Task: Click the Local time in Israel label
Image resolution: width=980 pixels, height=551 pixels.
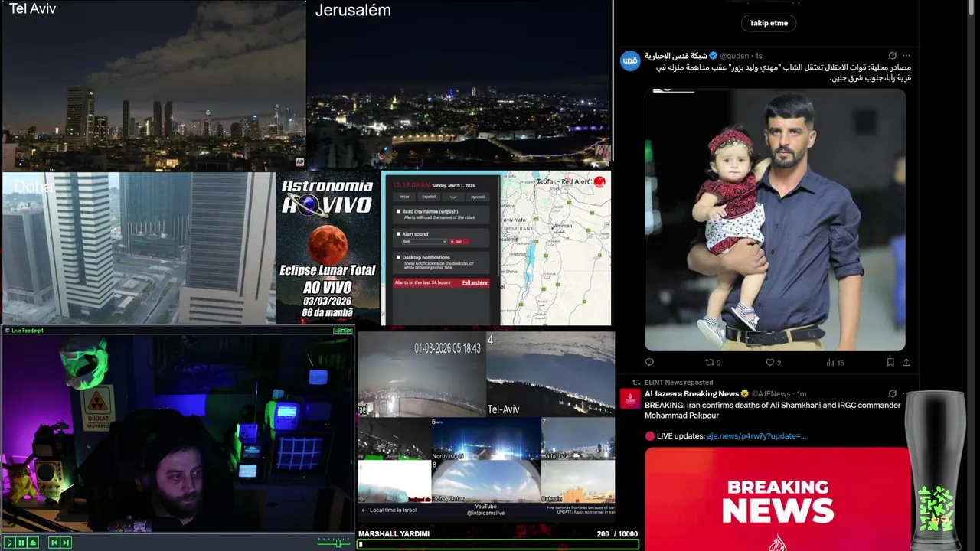Action: coord(389,510)
